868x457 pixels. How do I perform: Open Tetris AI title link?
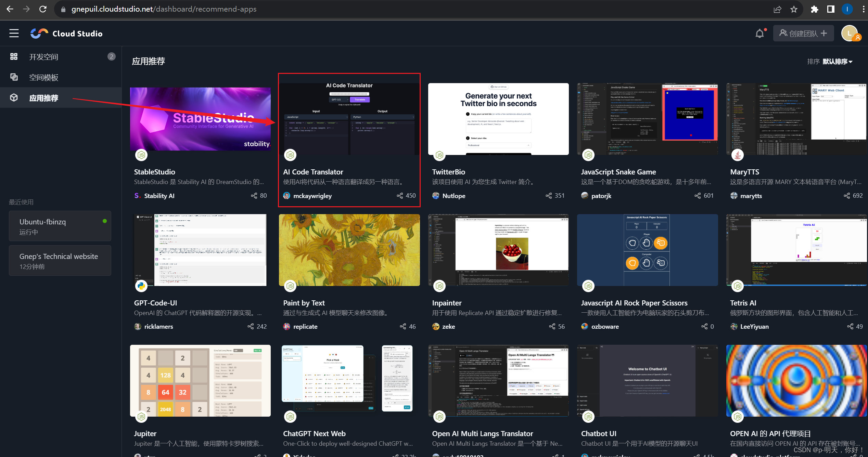(743, 303)
